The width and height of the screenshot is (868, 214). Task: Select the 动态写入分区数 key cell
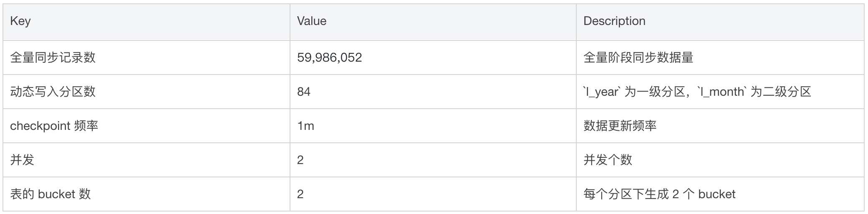(53, 92)
